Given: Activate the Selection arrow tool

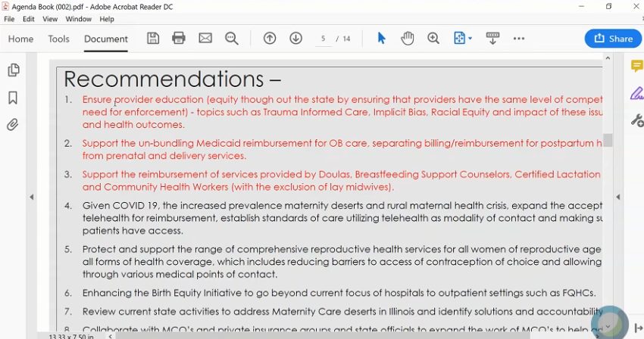Looking at the screenshot, I should 382,39.
